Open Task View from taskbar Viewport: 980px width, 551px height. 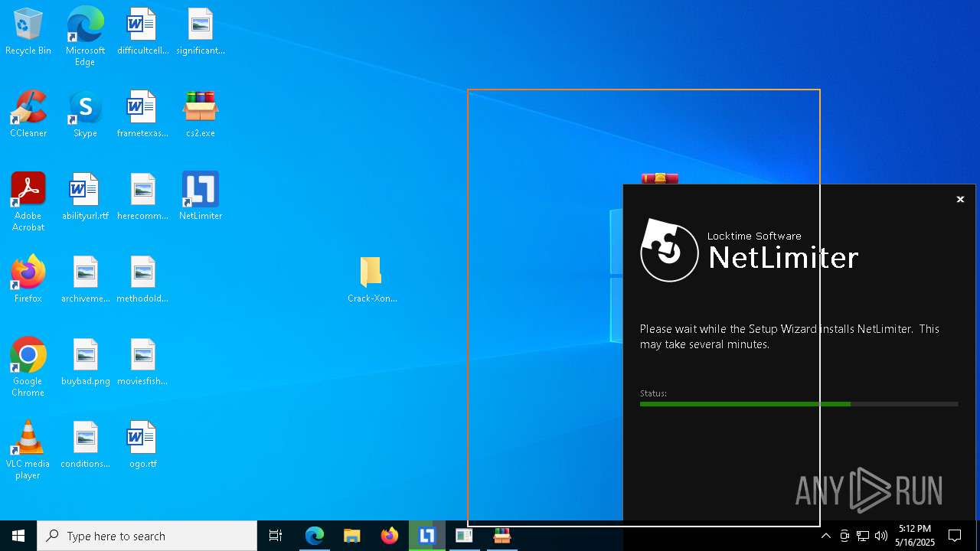276,536
